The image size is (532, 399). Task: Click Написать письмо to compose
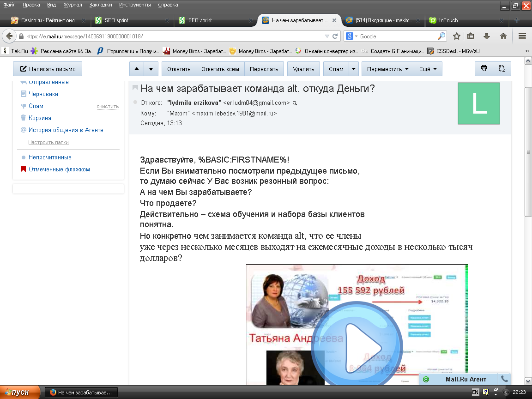[48, 69]
